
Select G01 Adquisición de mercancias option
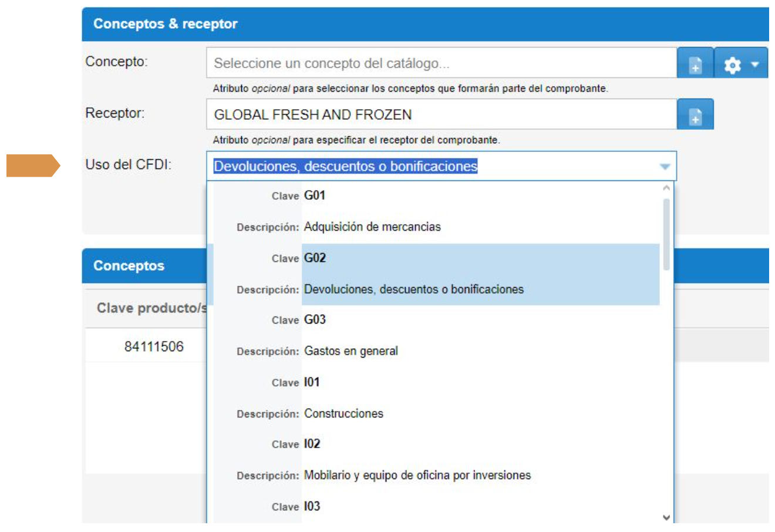coord(434,211)
